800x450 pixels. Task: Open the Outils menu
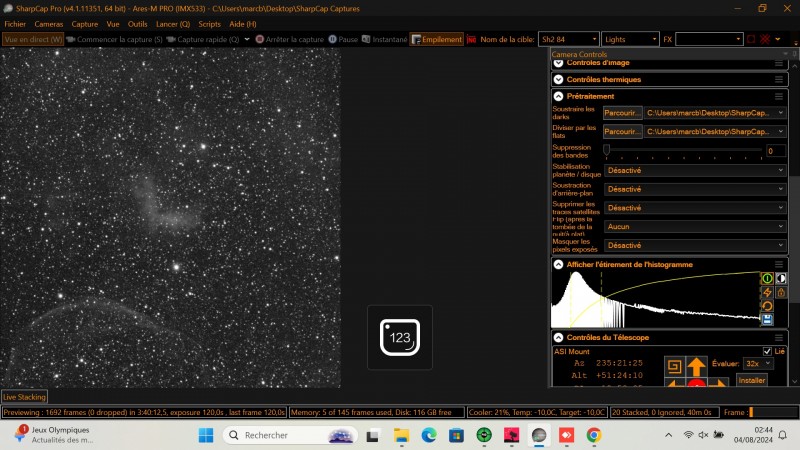point(137,24)
